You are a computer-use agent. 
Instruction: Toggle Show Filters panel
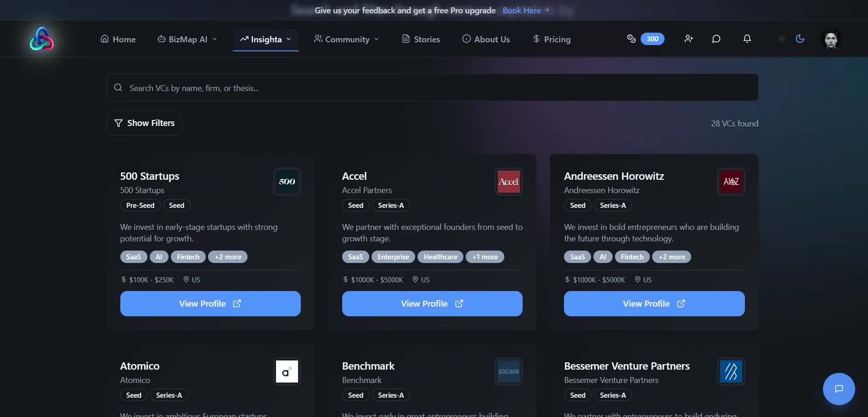pyautogui.click(x=144, y=123)
